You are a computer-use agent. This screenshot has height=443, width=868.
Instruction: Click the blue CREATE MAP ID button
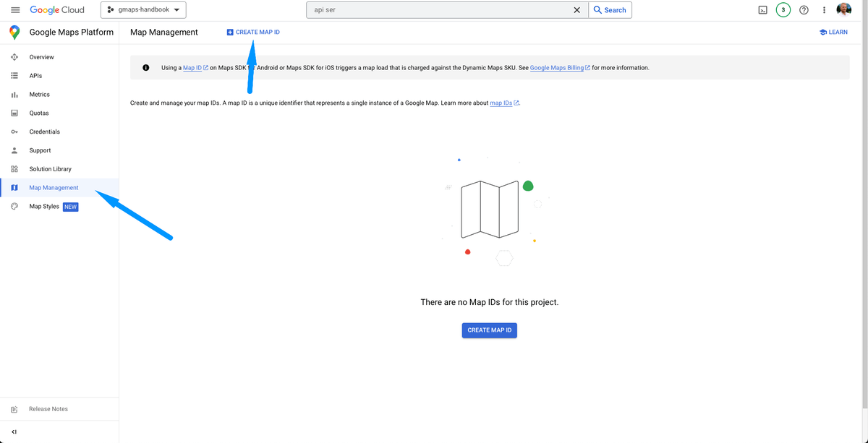[x=490, y=330]
